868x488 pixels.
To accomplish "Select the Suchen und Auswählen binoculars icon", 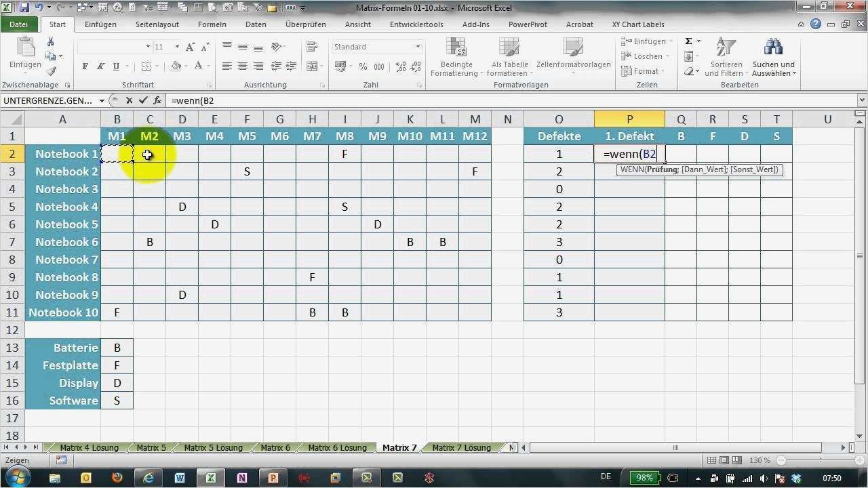I will coord(773,47).
